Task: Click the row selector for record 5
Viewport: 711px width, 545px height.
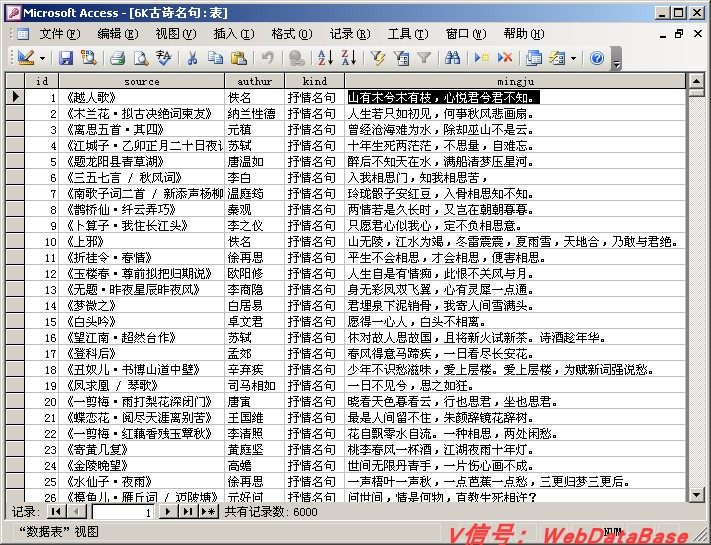Action: [15, 161]
